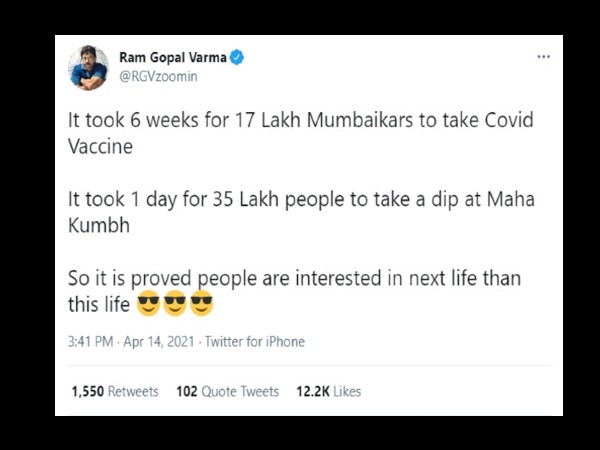Image resolution: width=600 pixels, height=450 pixels.
Task: Click the blue verified badge
Action: [x=237, y=57]
